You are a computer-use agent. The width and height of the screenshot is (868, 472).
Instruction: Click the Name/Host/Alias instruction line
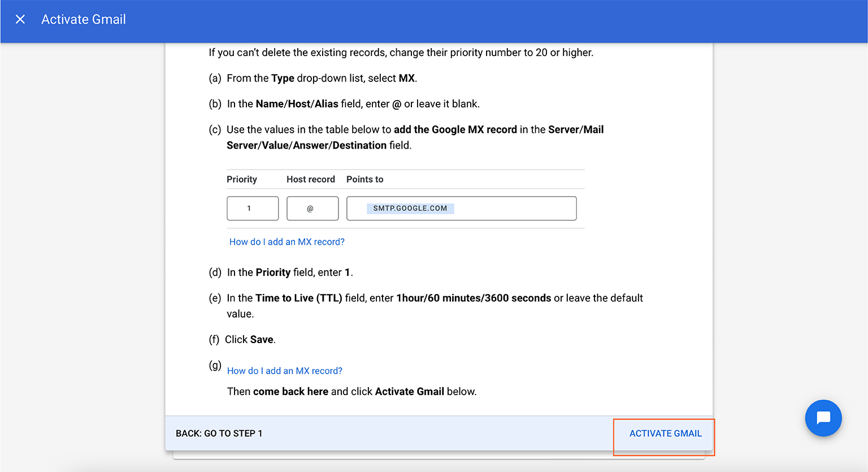tap(353, 104)
